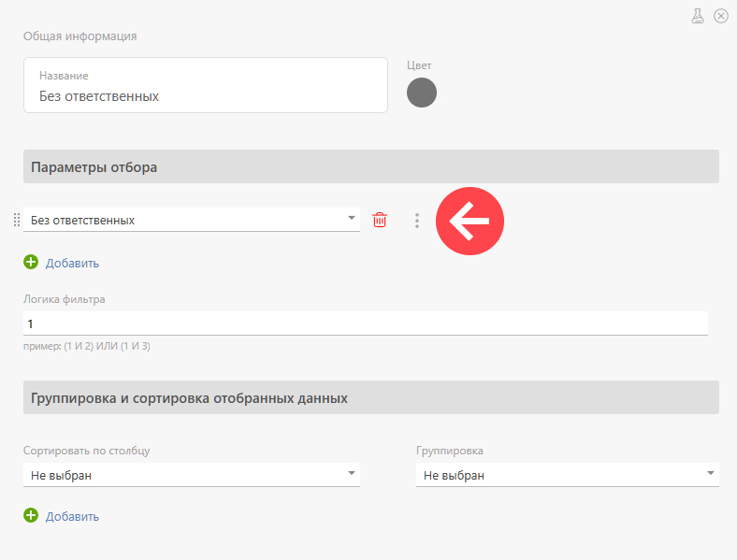Click the filter logic example hint text
Viewport: 737px width, 560px height.
coord(87,346)
